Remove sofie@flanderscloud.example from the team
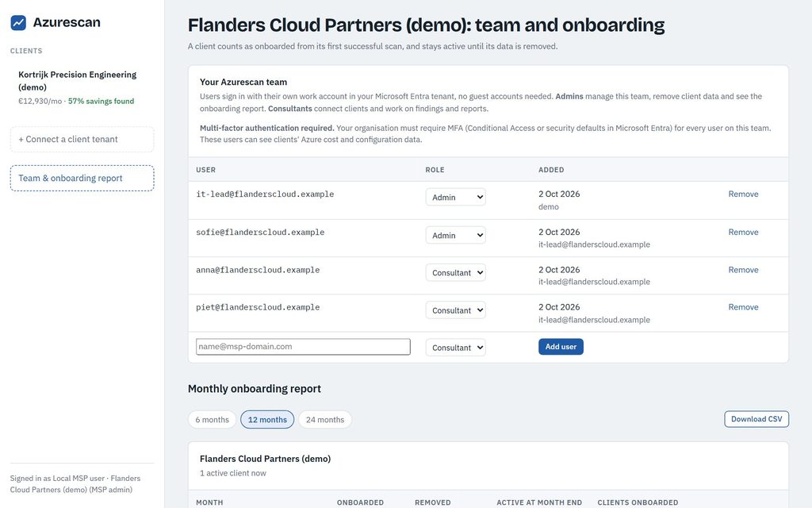Screen dimensions: 812x508 click(743, 233)
